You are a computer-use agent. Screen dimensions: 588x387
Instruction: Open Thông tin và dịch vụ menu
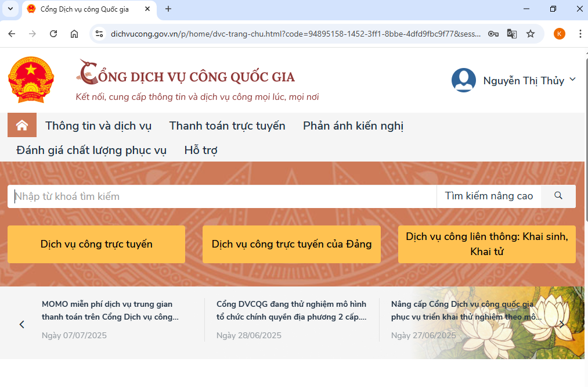pyautogui.click(x=98, y=126)
